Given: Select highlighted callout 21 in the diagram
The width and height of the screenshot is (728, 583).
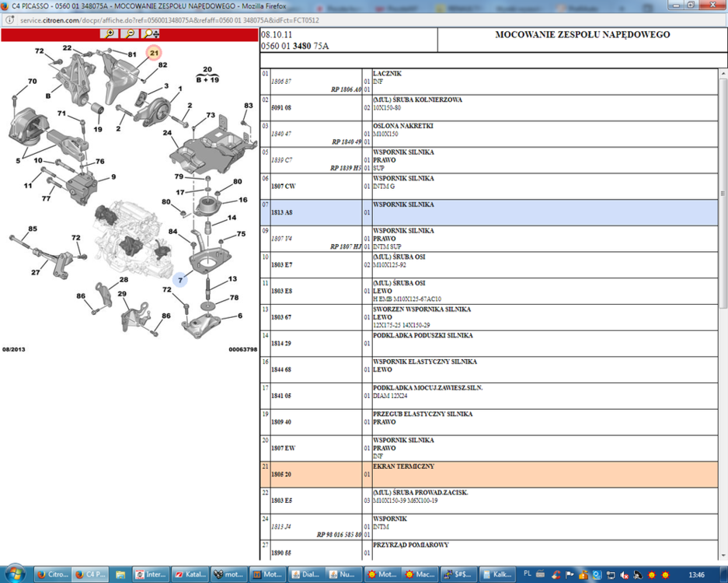Looking at the screenshot, I should point(154,53).
